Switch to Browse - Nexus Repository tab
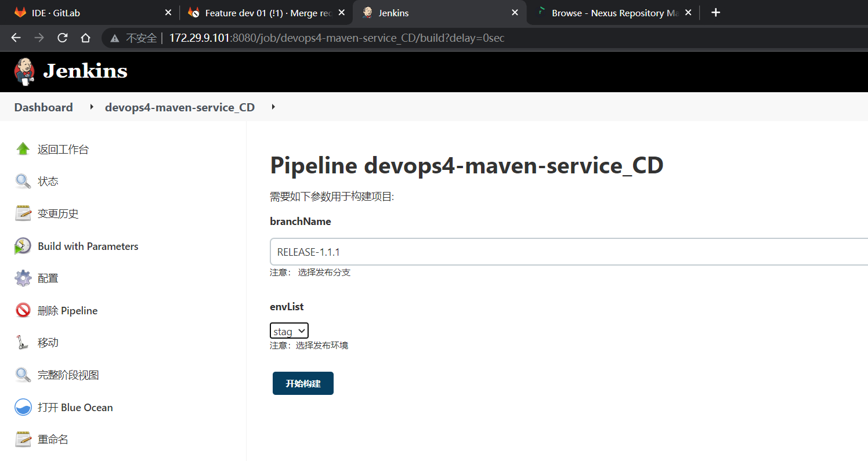The width and height of the screenshot is (868, 461). coord(613,13)
